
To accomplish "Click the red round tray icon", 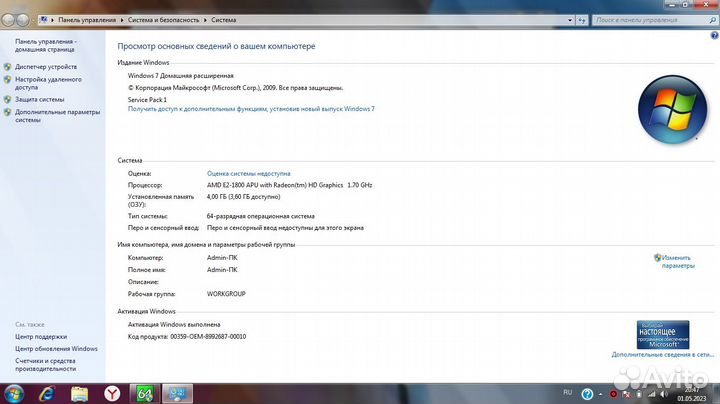I will click(x=613, y=394).
